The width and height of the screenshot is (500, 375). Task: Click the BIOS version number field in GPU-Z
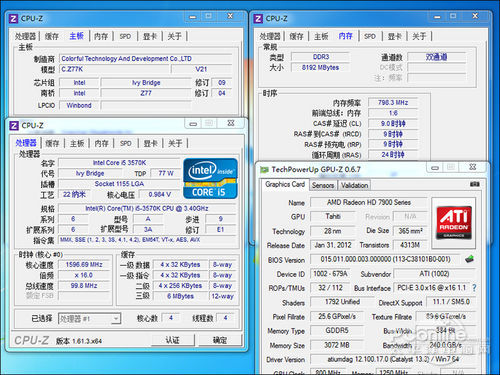click(x=385, y=259)
